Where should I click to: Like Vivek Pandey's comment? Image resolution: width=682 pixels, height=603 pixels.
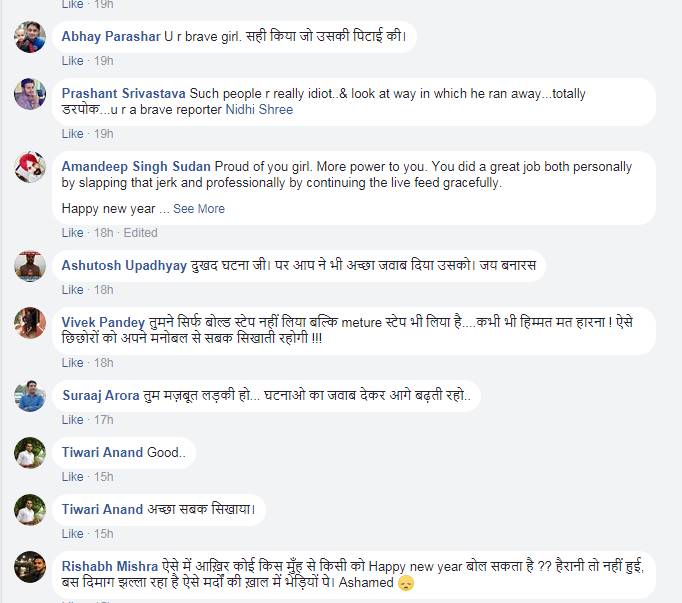click(72, 363)
